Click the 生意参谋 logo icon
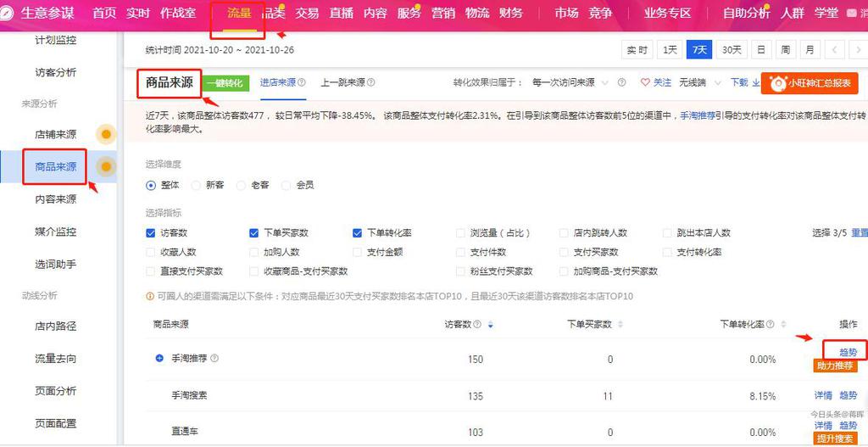This screenshot has width=868, height=447. 7,13
